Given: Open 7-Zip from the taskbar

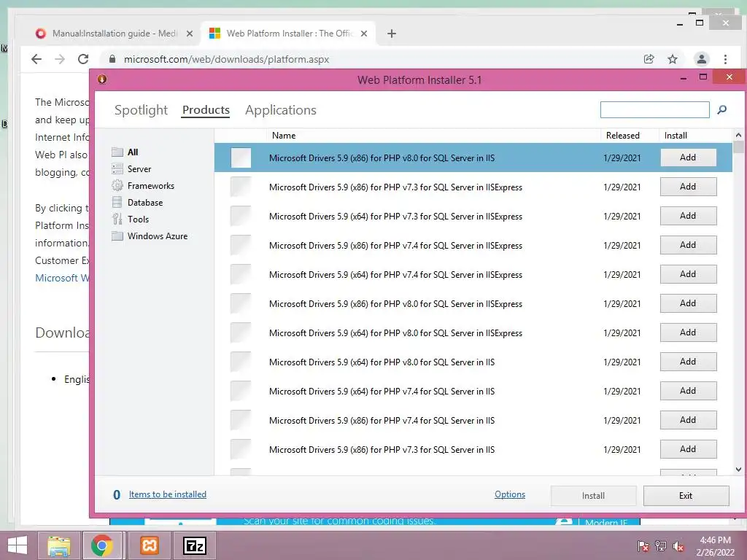Looking at the screenshot, I should pos(195,545).
